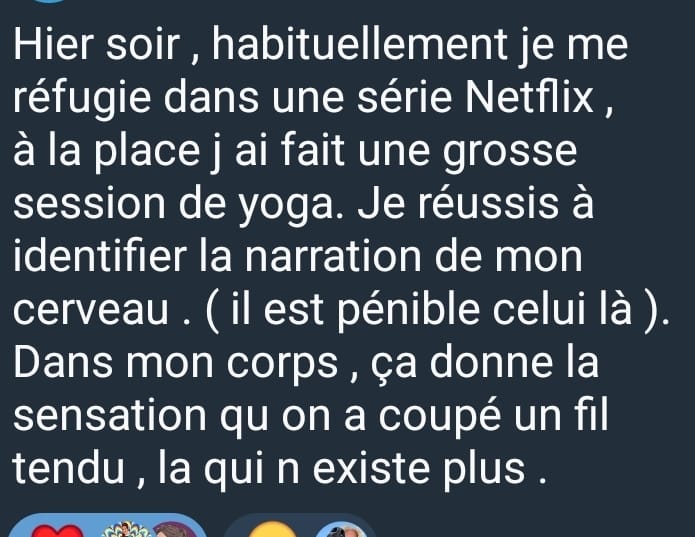Click the word "habituellement" in the post
The height and width of the screenshot is (537, 695).
click(359, 44)
